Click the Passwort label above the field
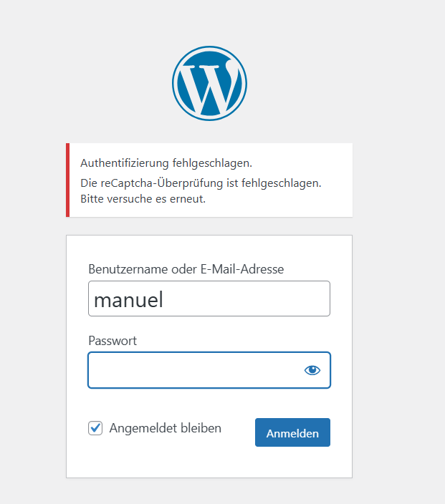Viewport: 445px width, 504px height. (x=113, y=341)
